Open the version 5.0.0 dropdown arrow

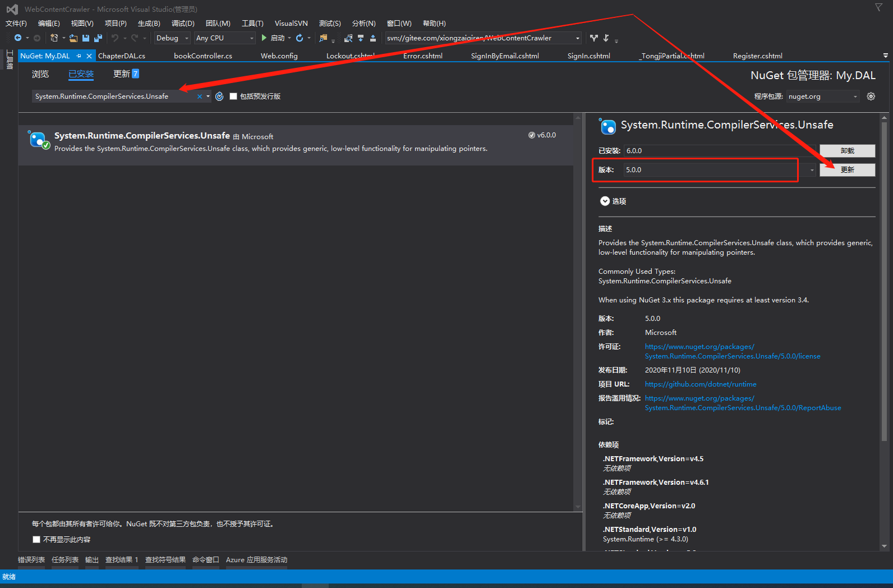[812, 170]
